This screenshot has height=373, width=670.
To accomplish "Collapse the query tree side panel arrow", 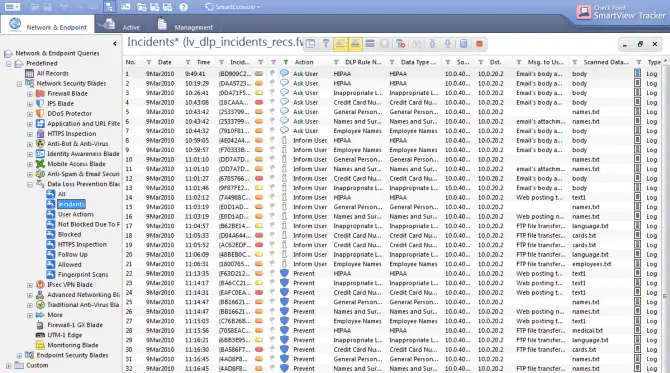I will click(x=115, y=44).
